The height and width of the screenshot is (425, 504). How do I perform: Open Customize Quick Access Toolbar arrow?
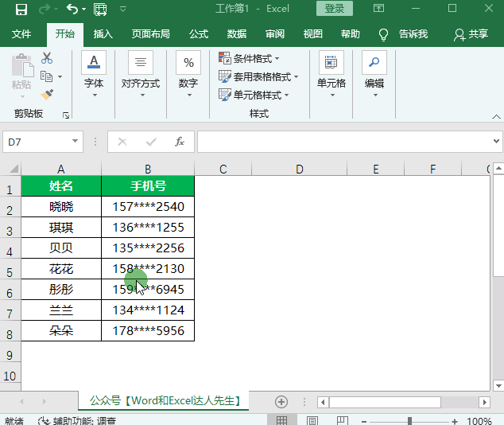122,9
